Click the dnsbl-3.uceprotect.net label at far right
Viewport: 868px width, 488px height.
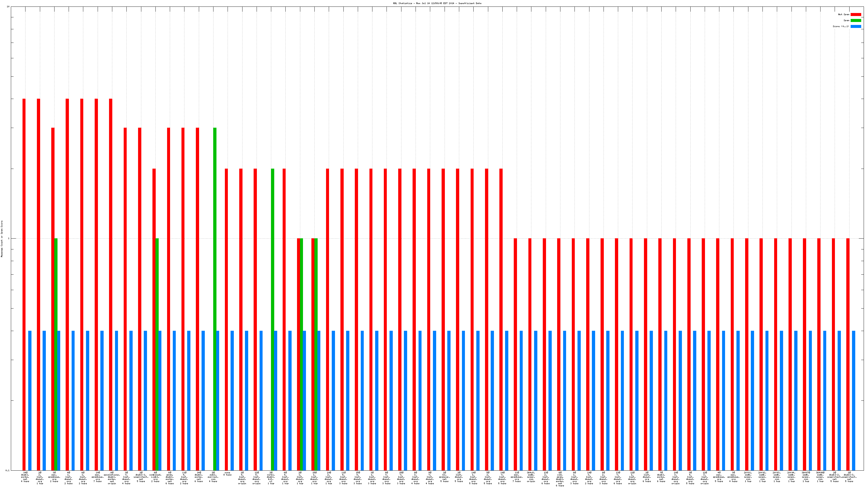pyautogui.click(x=849, y=477)
